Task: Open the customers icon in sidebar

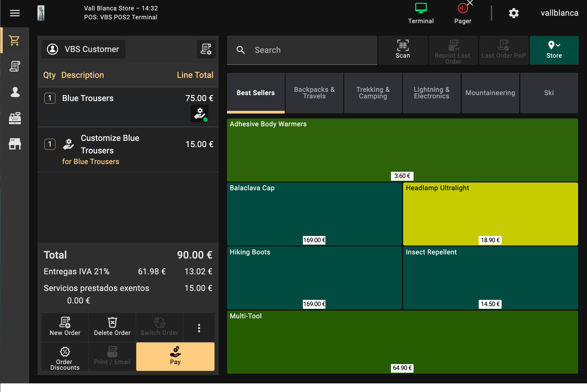Action: pos(15,92)
